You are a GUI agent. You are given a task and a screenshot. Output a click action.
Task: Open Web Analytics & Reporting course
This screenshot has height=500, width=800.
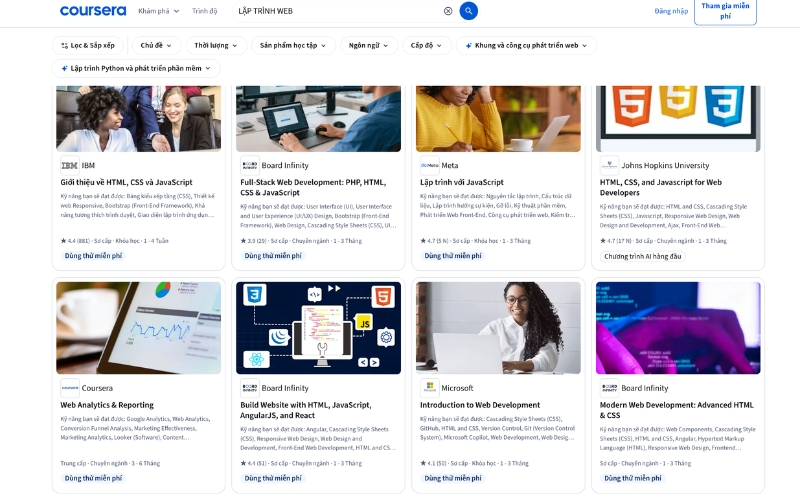click(107, 405)
